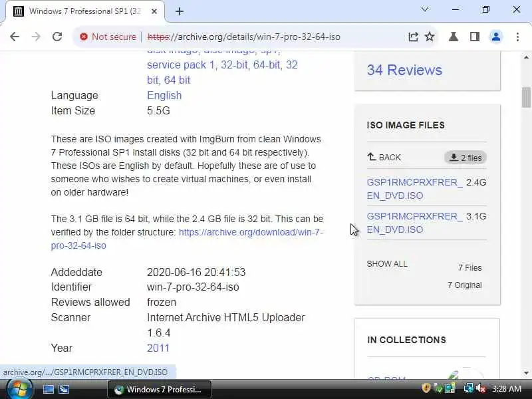The height and width of the screenshot is (399, 532).
Task: Close the Windows 7 Professional SP1 tab
Action: (154, 11)
